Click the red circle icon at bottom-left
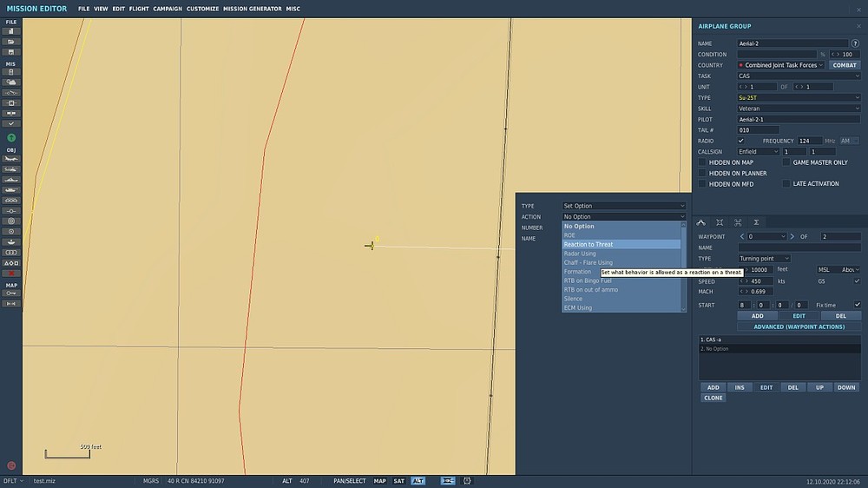868x488 pixels. (11, 465)
